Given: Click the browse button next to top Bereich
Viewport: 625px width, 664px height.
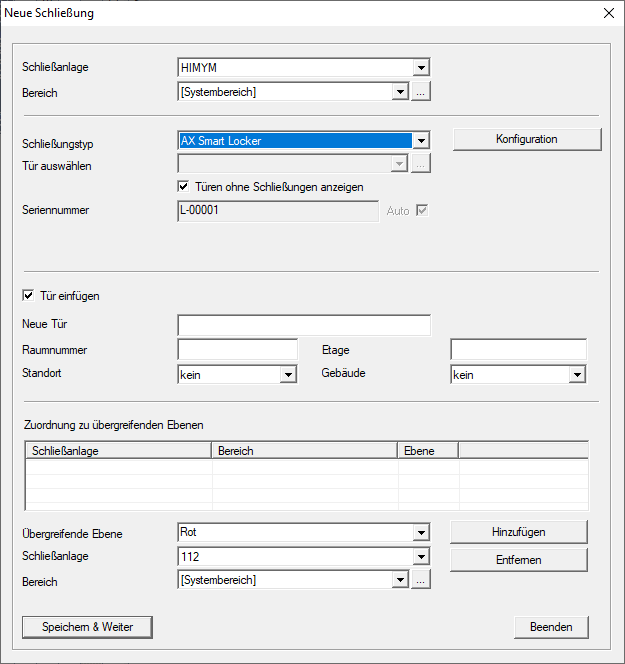Looking at the screenshot, I should click(x=422, y=92).
